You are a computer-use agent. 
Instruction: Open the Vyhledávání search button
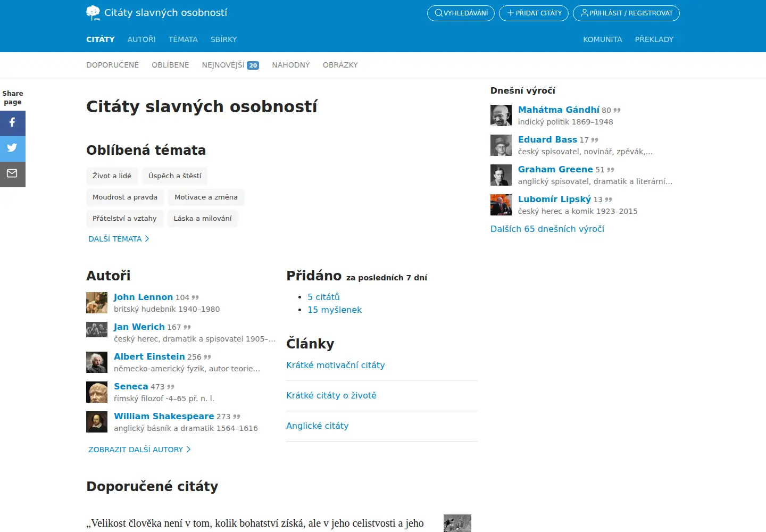[461, 13]
